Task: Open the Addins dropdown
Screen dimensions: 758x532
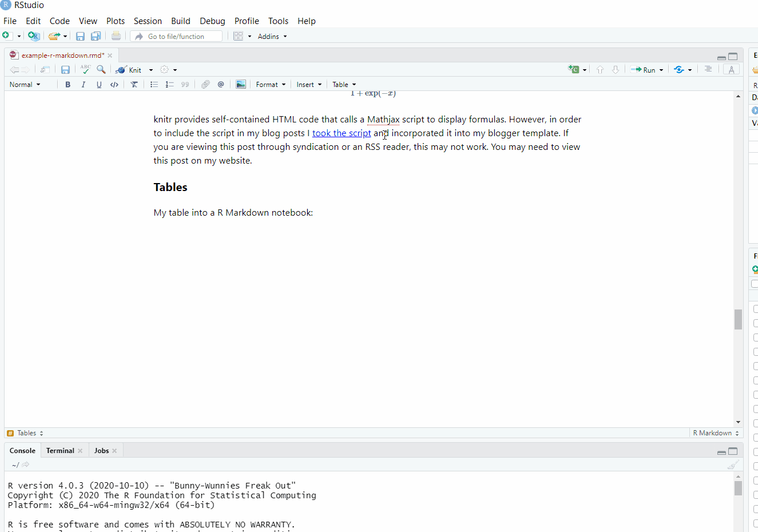Action: 272,36
